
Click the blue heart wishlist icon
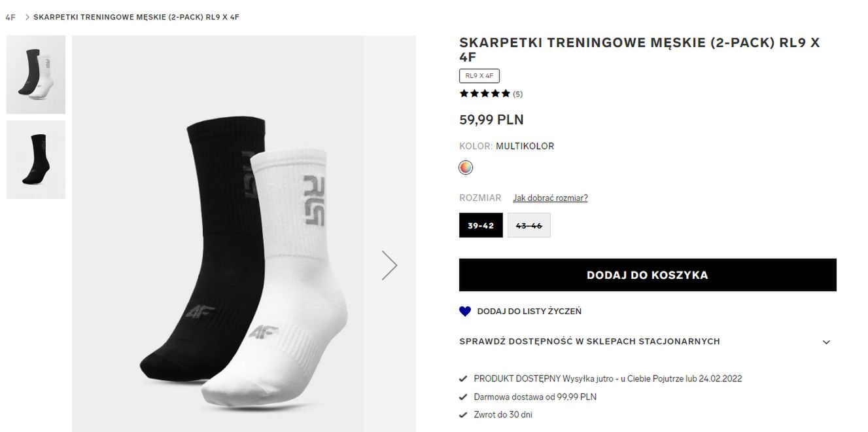click(x=465, y=312)
